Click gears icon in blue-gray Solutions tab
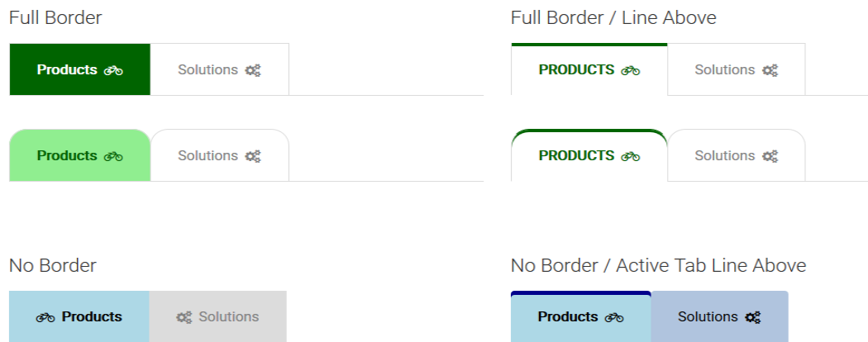The height and width of the screenshot is (342, 868). tap(753, 317)
